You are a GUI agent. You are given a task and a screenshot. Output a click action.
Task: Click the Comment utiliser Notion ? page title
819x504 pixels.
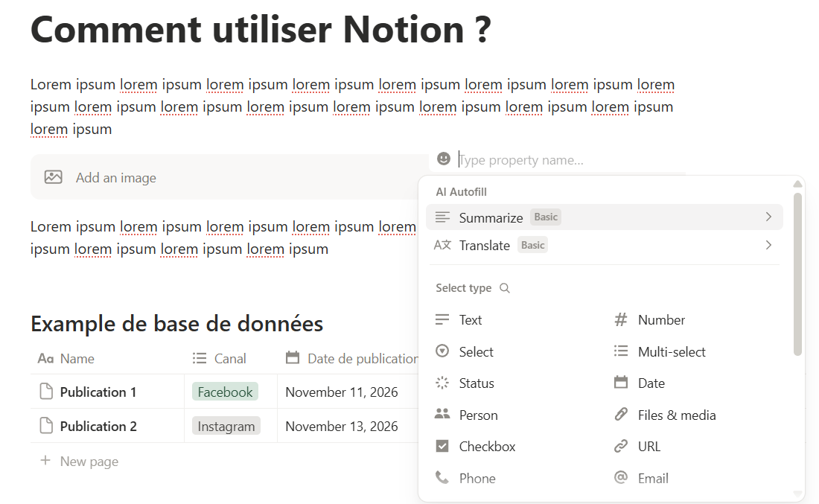(x=261, y=29)
